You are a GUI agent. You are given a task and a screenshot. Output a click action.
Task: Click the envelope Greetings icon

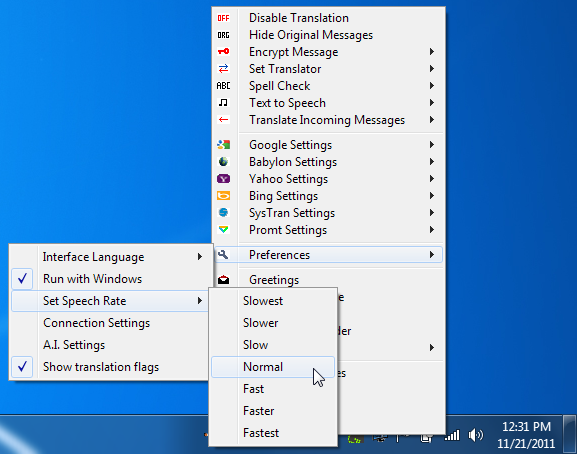click(x=223, y=280)
